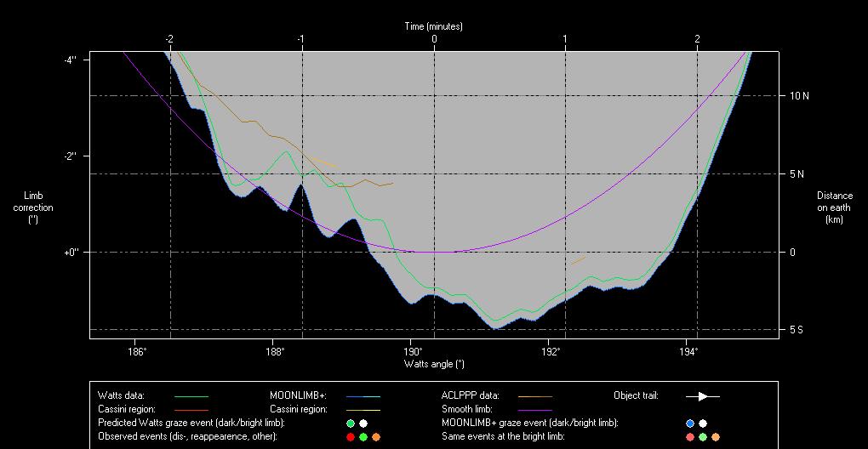Click the -4'' limb correction tick label
Screen dimensions: 868x449
click(69, 60)
